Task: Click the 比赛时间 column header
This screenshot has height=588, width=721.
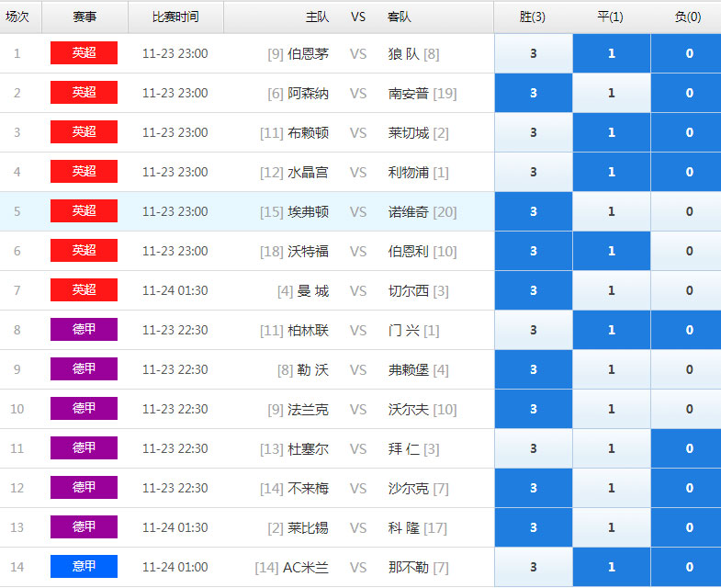Action: [175, 17]
